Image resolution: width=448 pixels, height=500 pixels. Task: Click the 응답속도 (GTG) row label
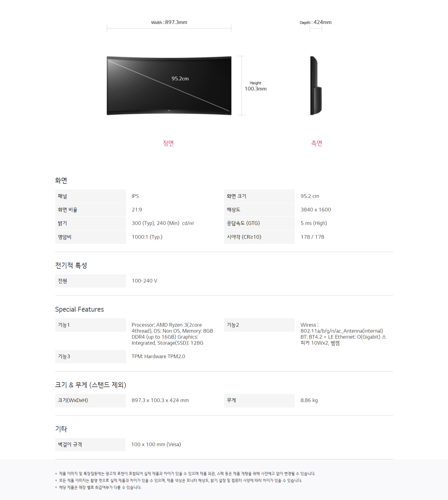tap(259, 223)
